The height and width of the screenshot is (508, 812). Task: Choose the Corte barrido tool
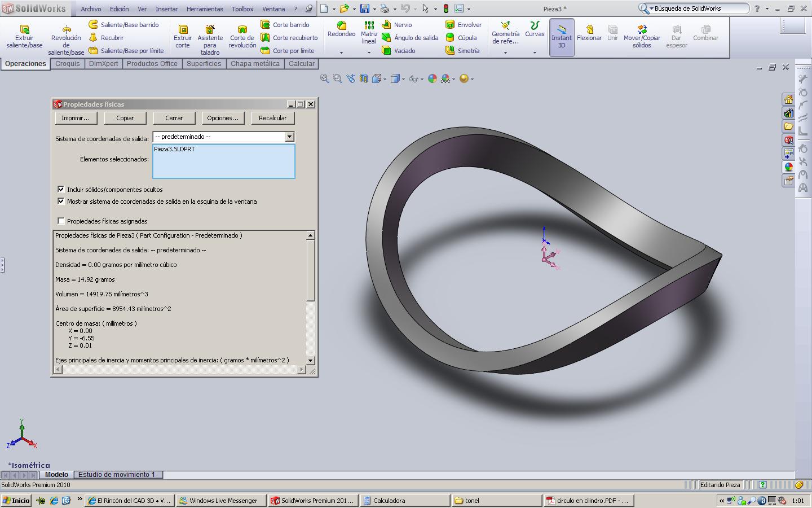point(285,25)
